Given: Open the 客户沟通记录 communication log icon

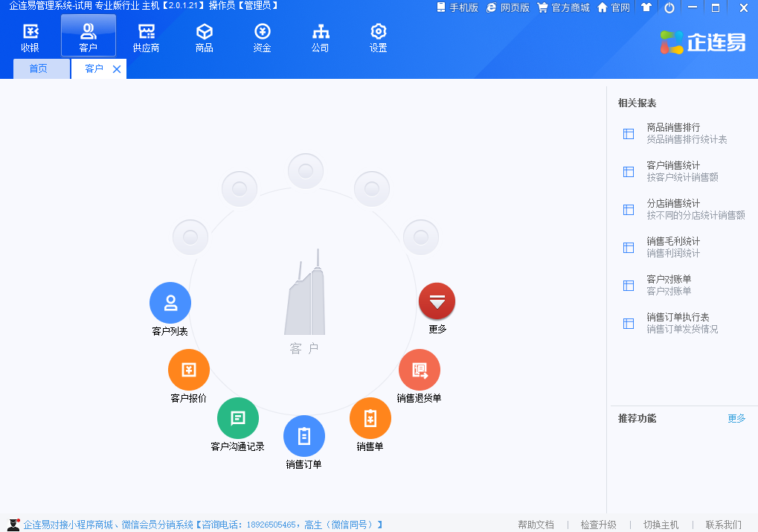Looking at the screenshot, I should pos(238,418).
